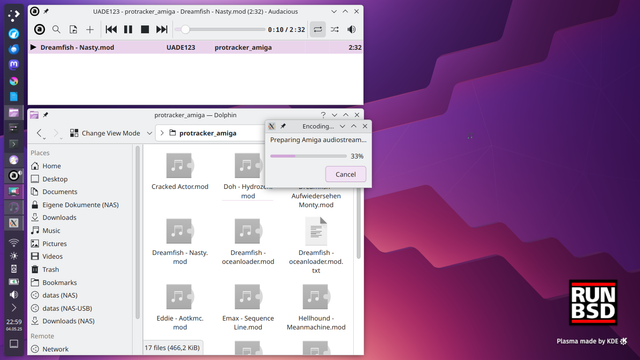Screen dimensions: 640x360
Task: Click Places panel vertical scrollbar
Action: point(138,233)
